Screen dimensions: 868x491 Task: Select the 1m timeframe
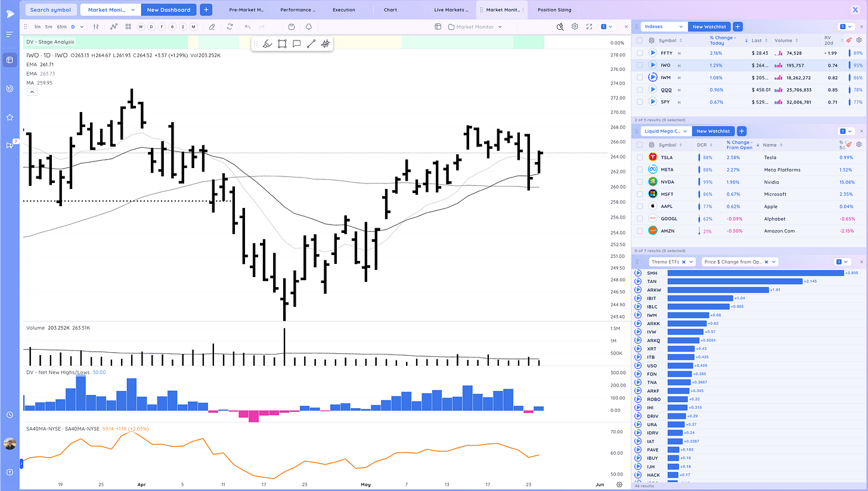38,27
